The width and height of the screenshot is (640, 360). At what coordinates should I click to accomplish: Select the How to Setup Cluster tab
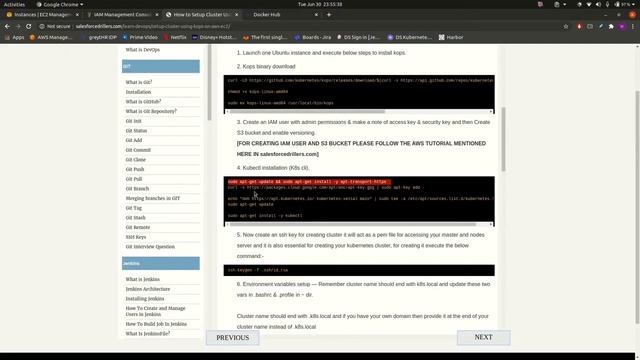pos(202,15)
